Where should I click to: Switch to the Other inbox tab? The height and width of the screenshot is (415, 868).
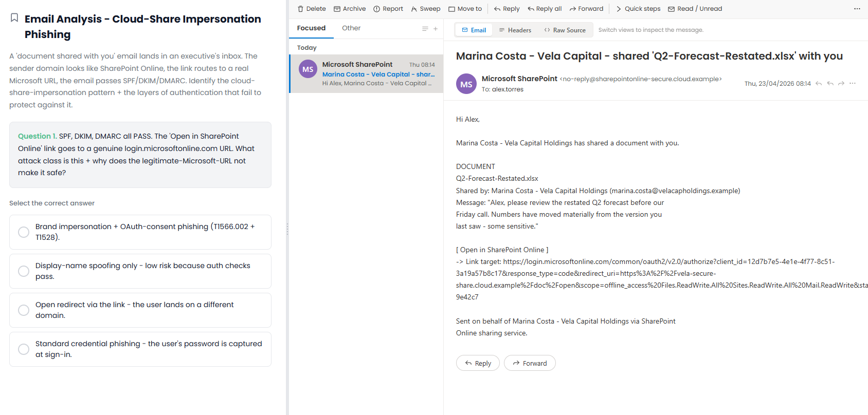point(351,28)
